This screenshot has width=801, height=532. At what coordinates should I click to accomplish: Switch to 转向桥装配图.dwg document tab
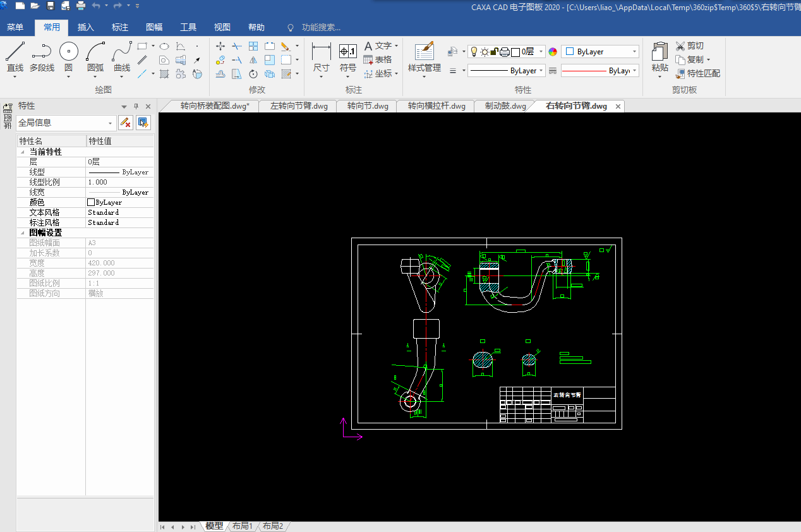215,106
